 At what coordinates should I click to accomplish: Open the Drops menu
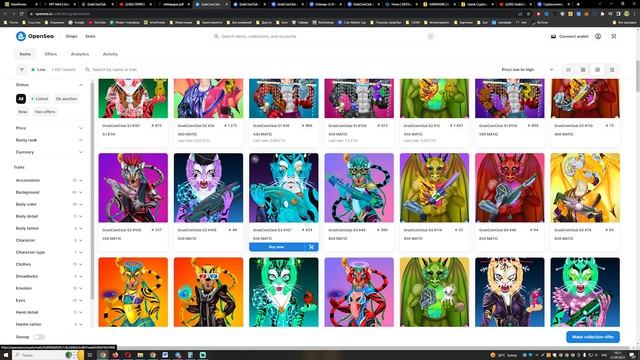(71, 36)
